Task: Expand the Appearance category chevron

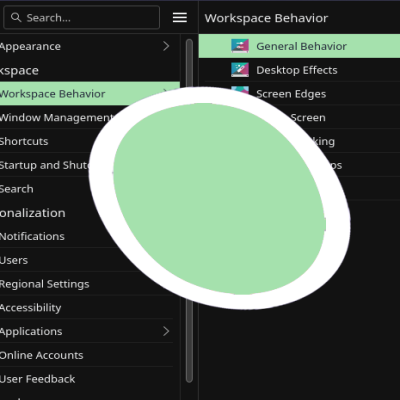Action: coord(166,46)
